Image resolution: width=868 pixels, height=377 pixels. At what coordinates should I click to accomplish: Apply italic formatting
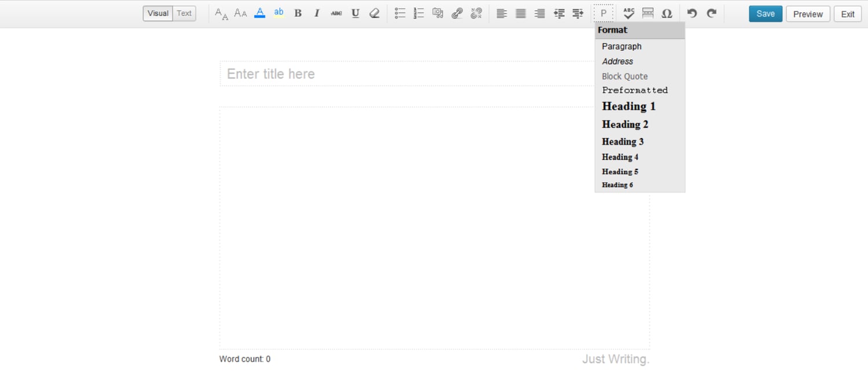click(317, 13)
